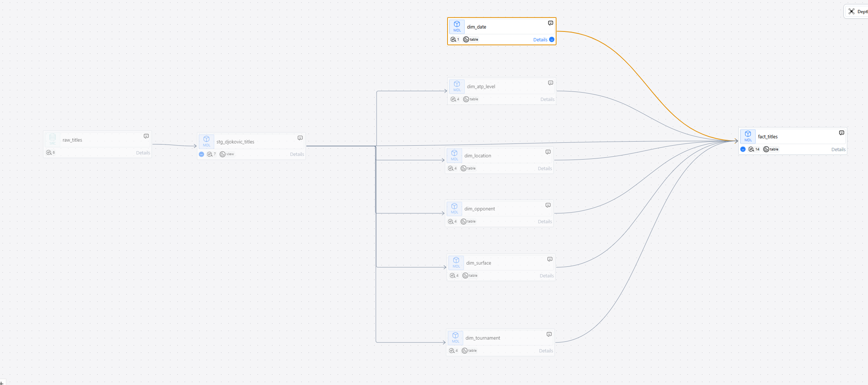Image resolution: width=868 pixels, height=385 pixels.
Task: Click the SRC source icon on raw_titles
Action: [x=53, y=140]
